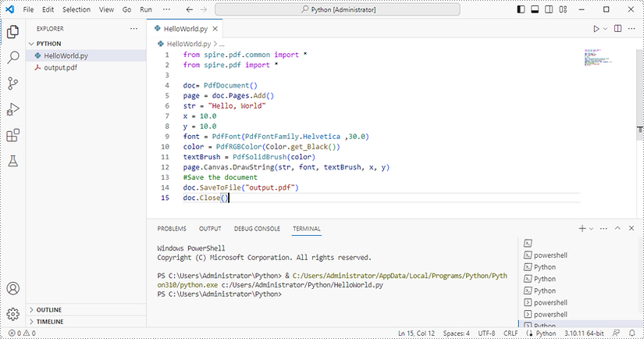The image size is (644, 339).
Task: Open the Accounts menu icon
Action: [12, 288]
